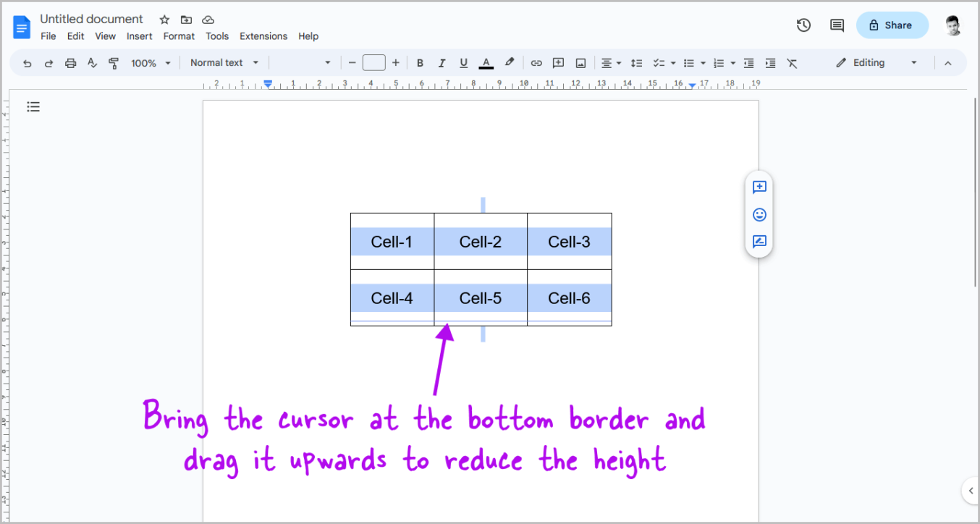Click the Suggest edits side icon
Viewport: 980px width, 524px height.
tap(759, 242)
